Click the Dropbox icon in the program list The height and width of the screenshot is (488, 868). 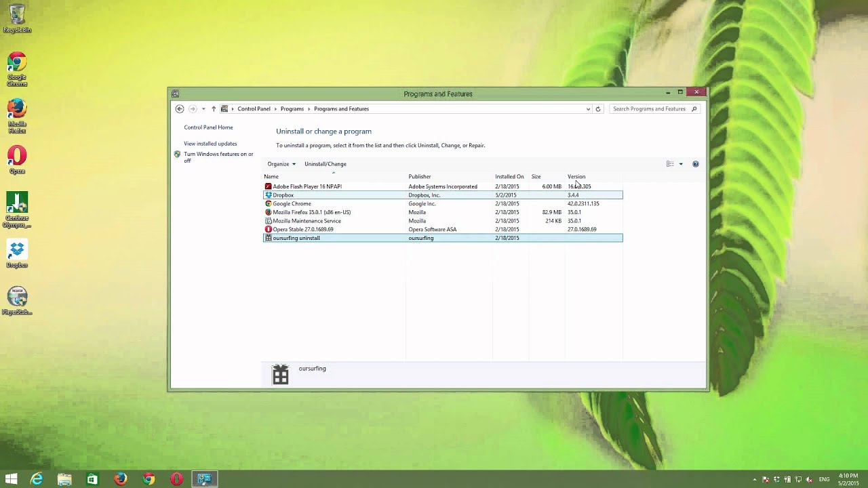coord(269,195)
